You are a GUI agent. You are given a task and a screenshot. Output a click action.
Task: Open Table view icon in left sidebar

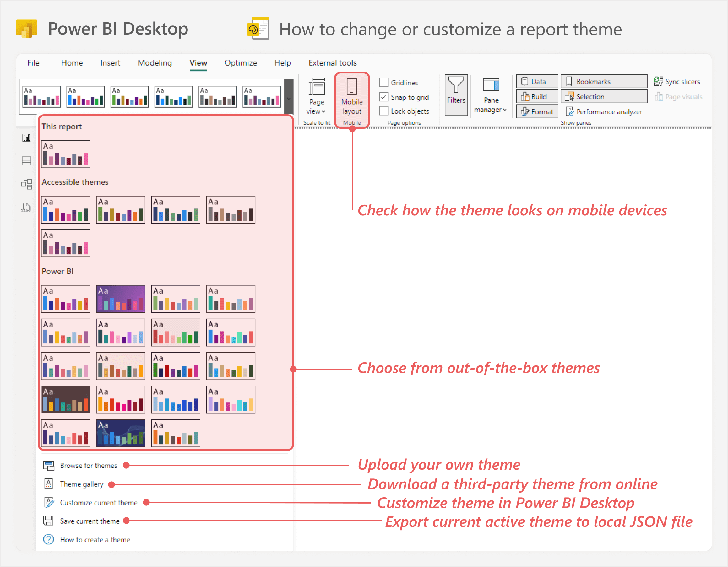26,161
